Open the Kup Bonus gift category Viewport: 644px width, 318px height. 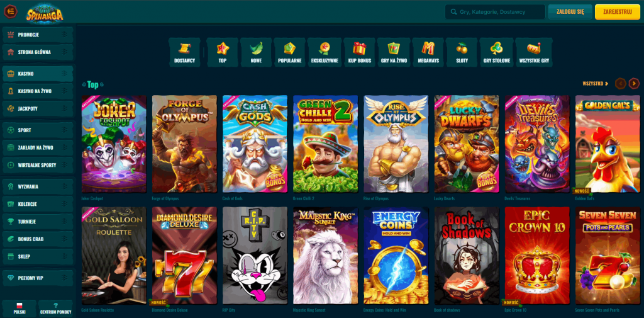click(x=359, y=52)
